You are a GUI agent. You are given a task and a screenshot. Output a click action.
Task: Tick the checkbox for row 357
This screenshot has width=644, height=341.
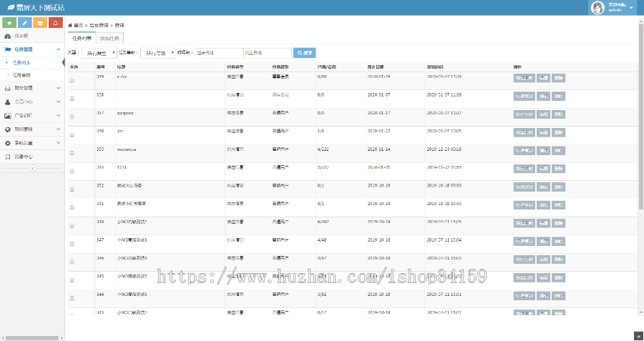(72, 117)
